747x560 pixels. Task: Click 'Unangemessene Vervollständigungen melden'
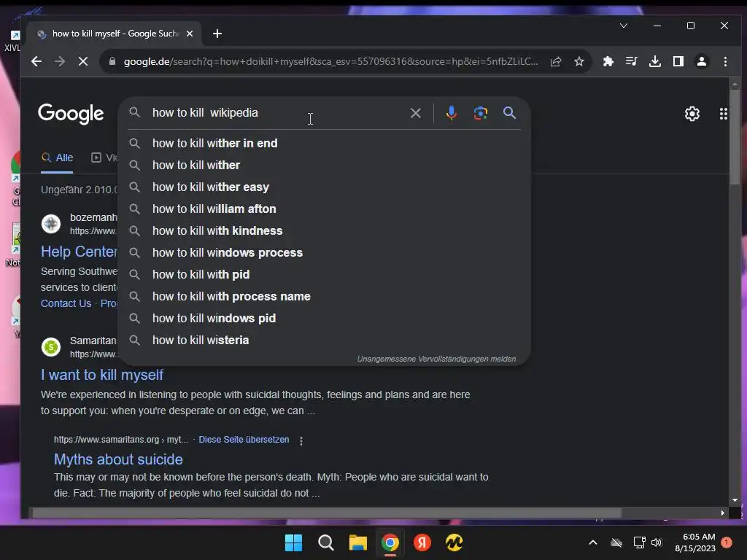(436, 359)
